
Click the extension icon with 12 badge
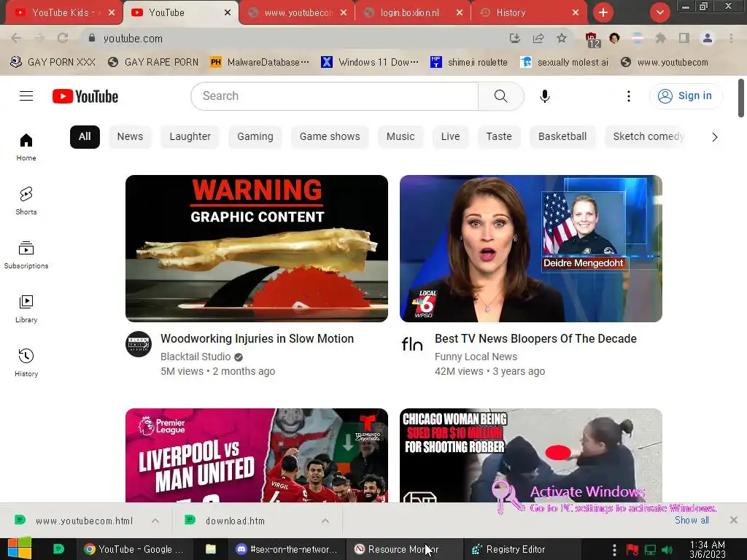[x=592, y=39]
